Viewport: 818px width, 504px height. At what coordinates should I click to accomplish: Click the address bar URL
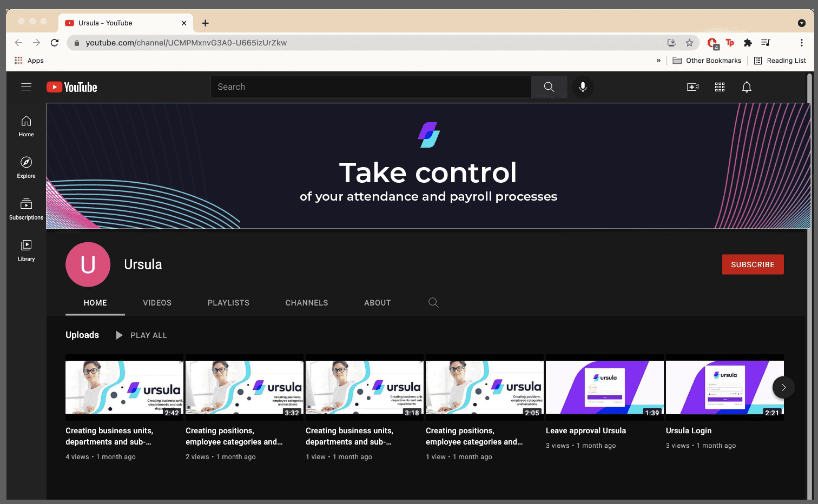pos(186,43)
